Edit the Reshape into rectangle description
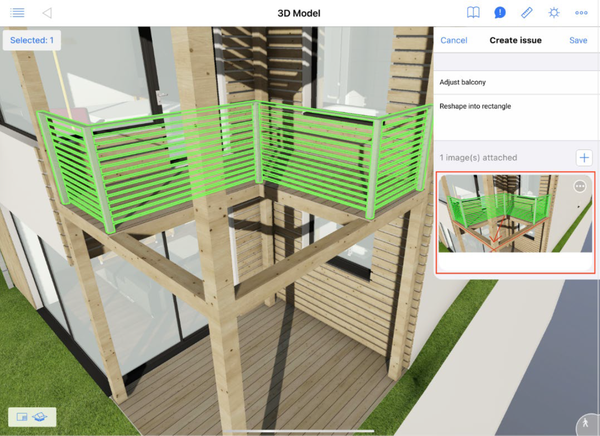The width and height of the screenshot is (600, 436). point(516,117)
